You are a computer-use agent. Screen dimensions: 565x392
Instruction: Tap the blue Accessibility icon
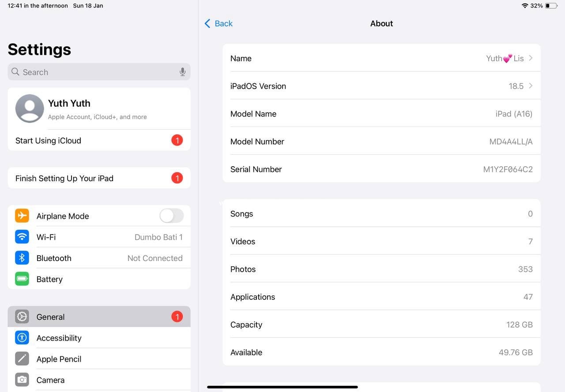[22, 338]
